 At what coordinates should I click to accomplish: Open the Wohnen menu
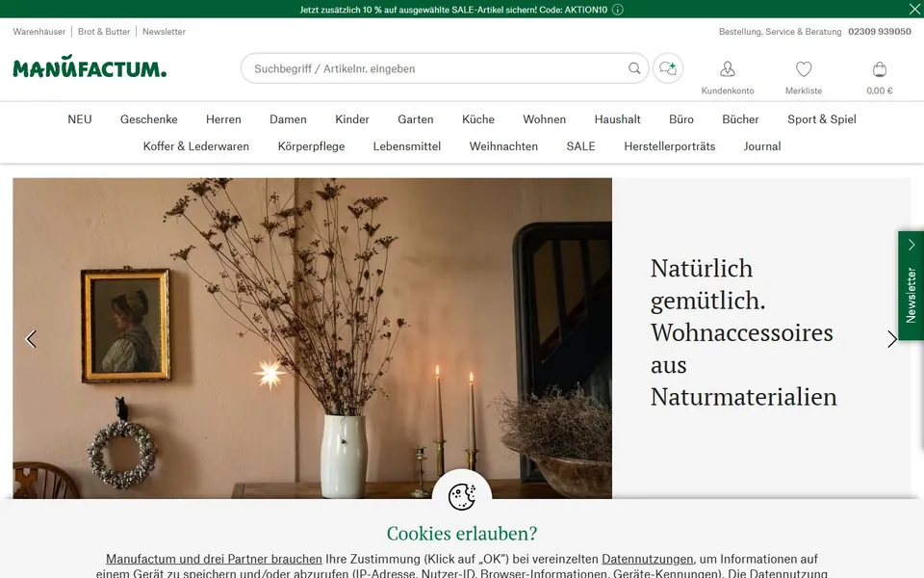pos(544,119)
